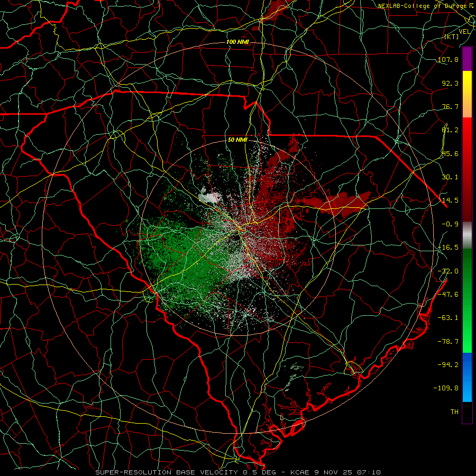Click the -16.5 legend value
The width and height of the screenshot is (476, 476).
pyautogui.click(x=448, y=248)
